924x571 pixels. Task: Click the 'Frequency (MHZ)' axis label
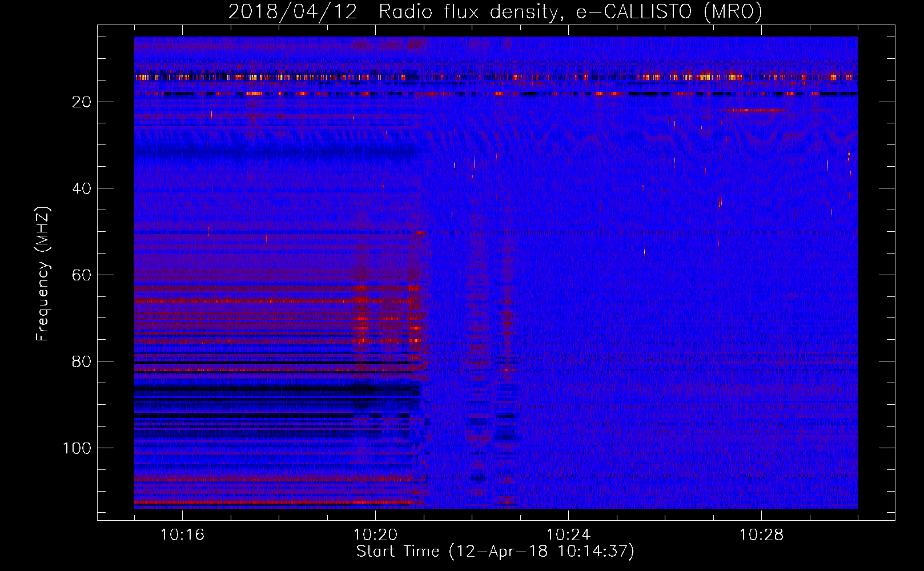click(x=43, y=274)
